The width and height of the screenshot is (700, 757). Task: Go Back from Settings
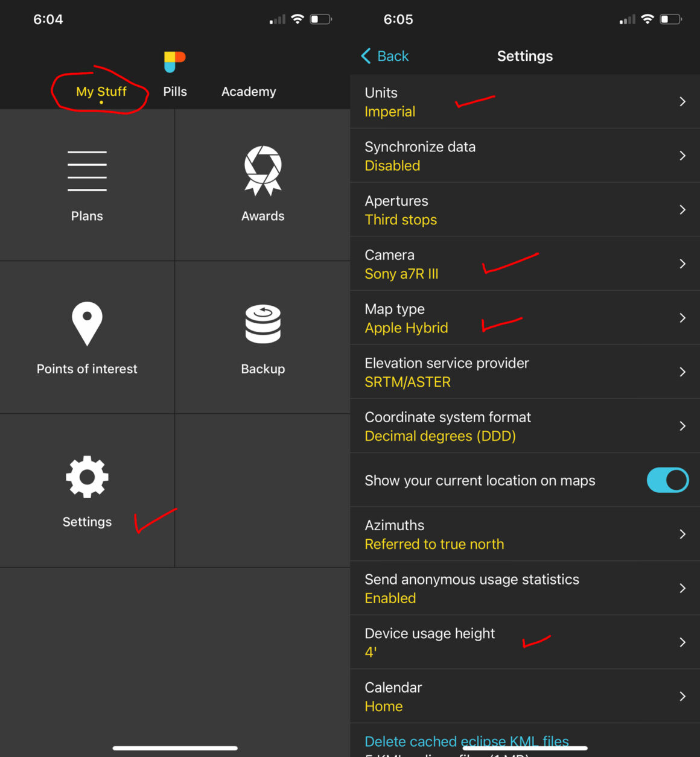click(x=385, y=56)
